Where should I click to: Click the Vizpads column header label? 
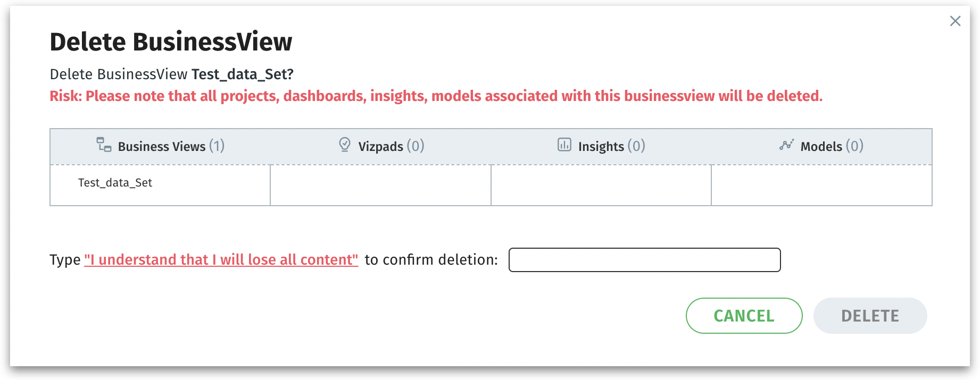pyautogui.click(x=381, y=147)
